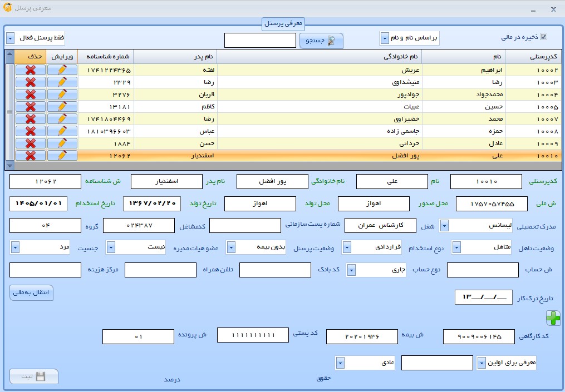Edit the row of محمدجواد جوادپور

(62, 95)
